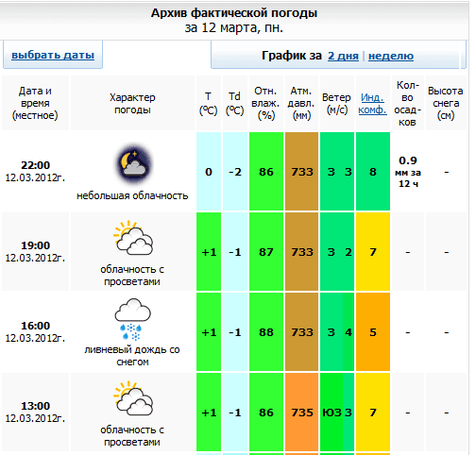This screenshot has height=455, width=476.
Task: Click the 'Высота снега (см)' header
Action: click(x=446, y=103)
